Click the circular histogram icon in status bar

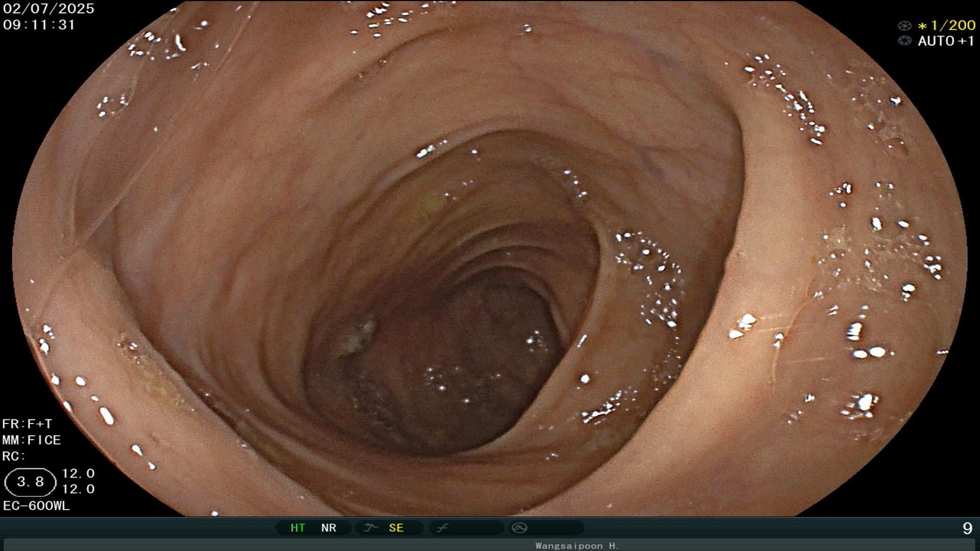(x=519, y=528)
